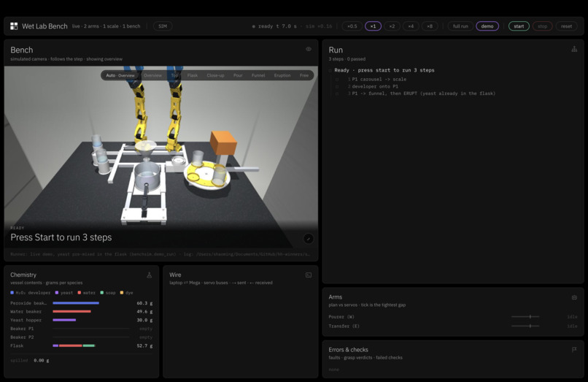
Task: Select the demo run mode
Action: pyautogui.click(x=487, y=26)
